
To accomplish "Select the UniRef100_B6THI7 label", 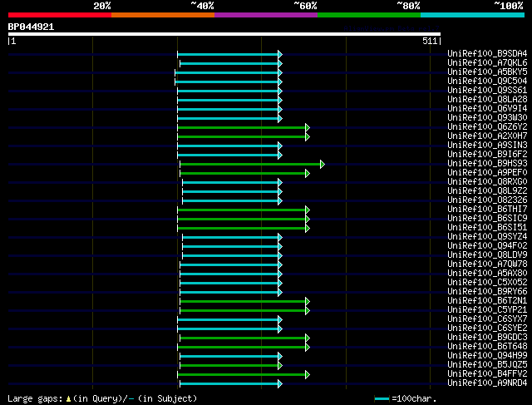I will point(487,210).
